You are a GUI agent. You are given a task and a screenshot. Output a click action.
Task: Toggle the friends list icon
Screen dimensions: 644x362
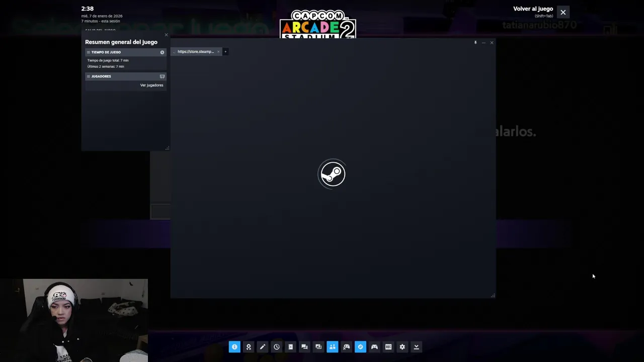coord(333,347)
